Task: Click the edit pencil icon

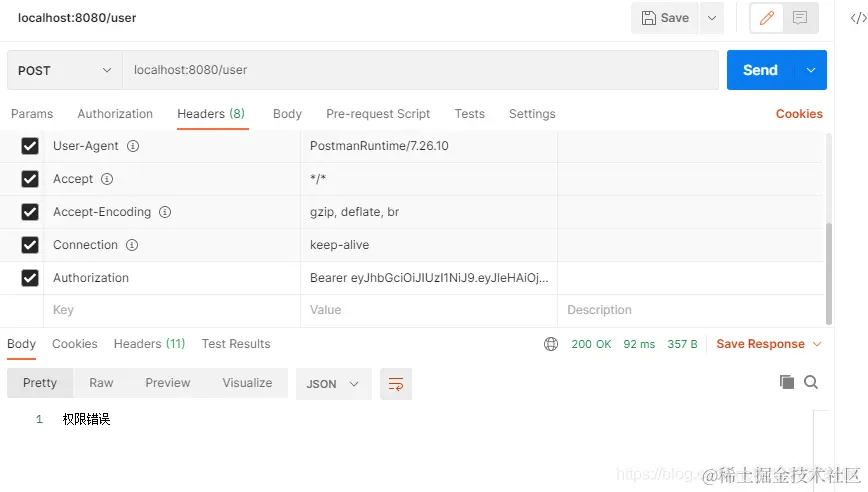Action: [768, 18]
